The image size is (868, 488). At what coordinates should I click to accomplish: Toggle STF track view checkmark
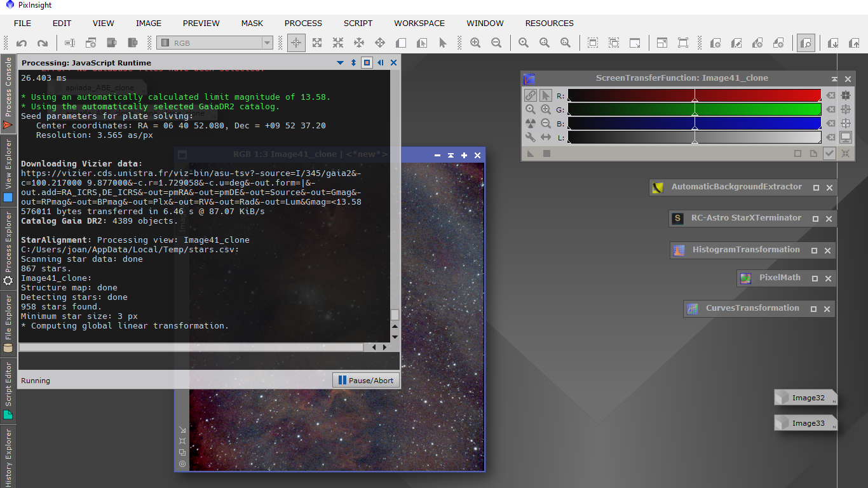click(x=829, y=153)
